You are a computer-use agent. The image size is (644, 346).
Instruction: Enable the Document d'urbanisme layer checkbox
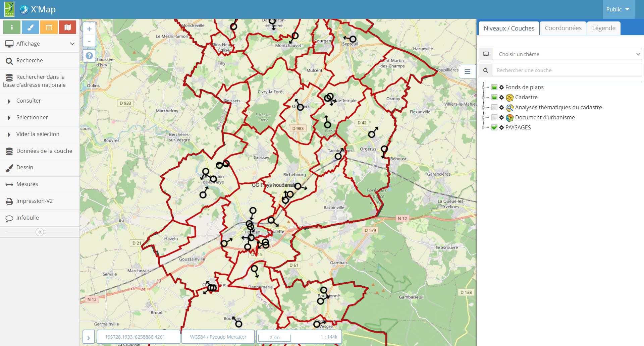coord(494,117)
